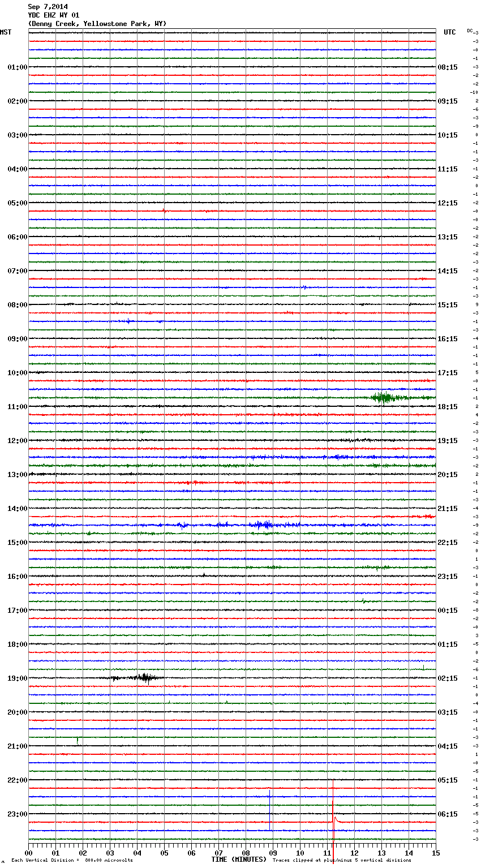
Task: Click the 17:15 UTC time label
Action: click(448, 373)
